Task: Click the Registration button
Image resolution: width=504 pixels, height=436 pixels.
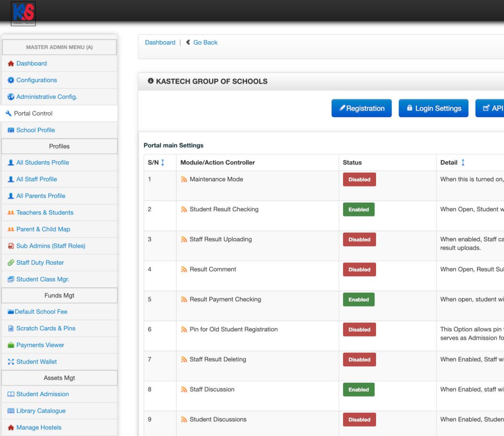Action: [361, 108]
